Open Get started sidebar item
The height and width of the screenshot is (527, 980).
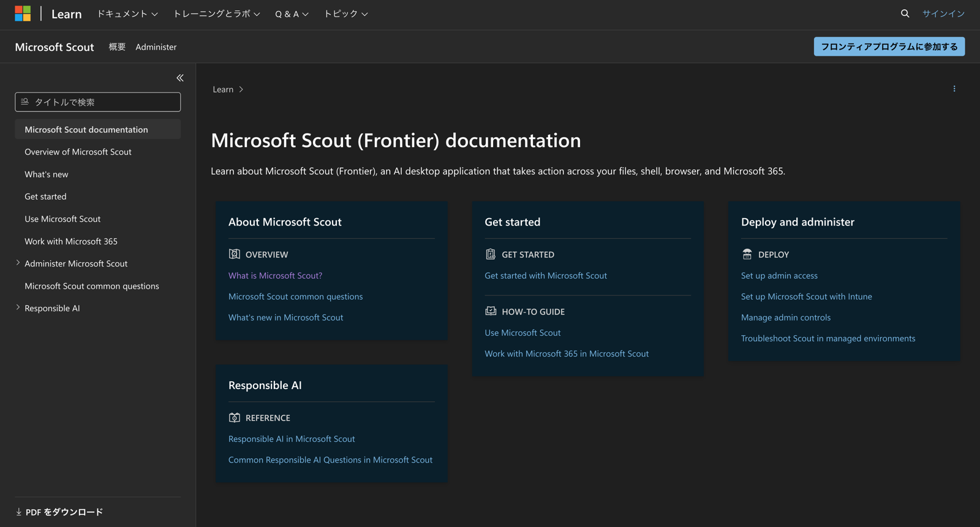pyautogui.click(x=45, y=197)
